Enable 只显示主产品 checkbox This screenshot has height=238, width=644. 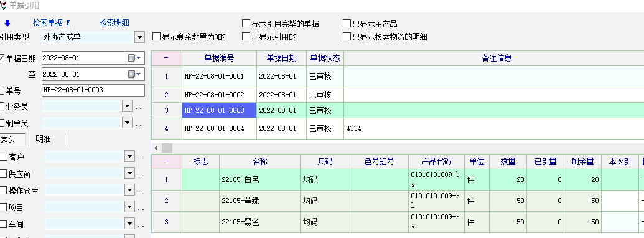point(347,24)
